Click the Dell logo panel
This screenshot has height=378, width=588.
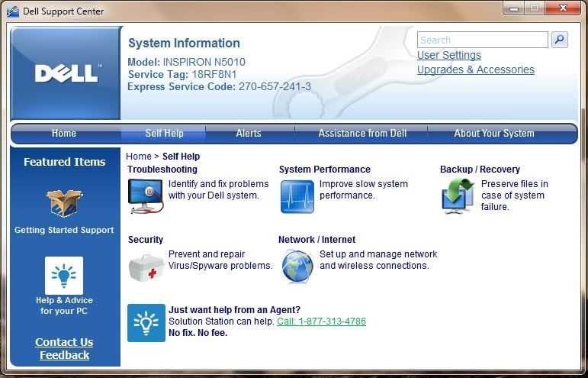click(66, 73)
